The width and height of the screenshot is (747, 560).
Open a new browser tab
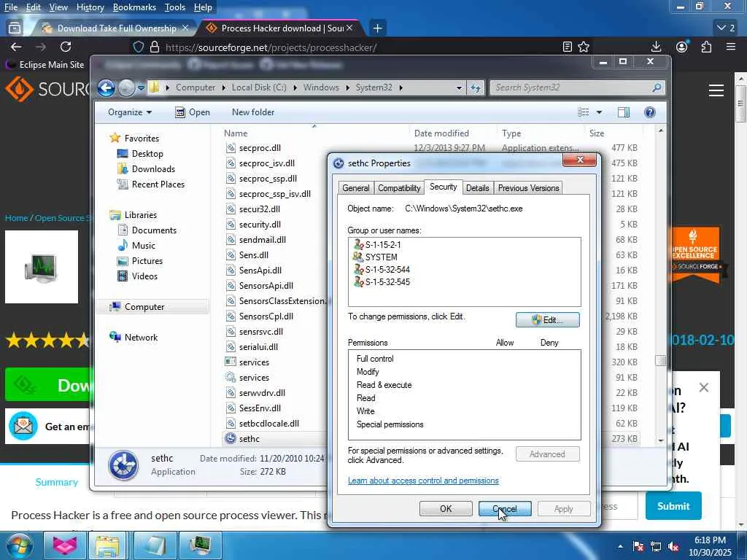377,28
